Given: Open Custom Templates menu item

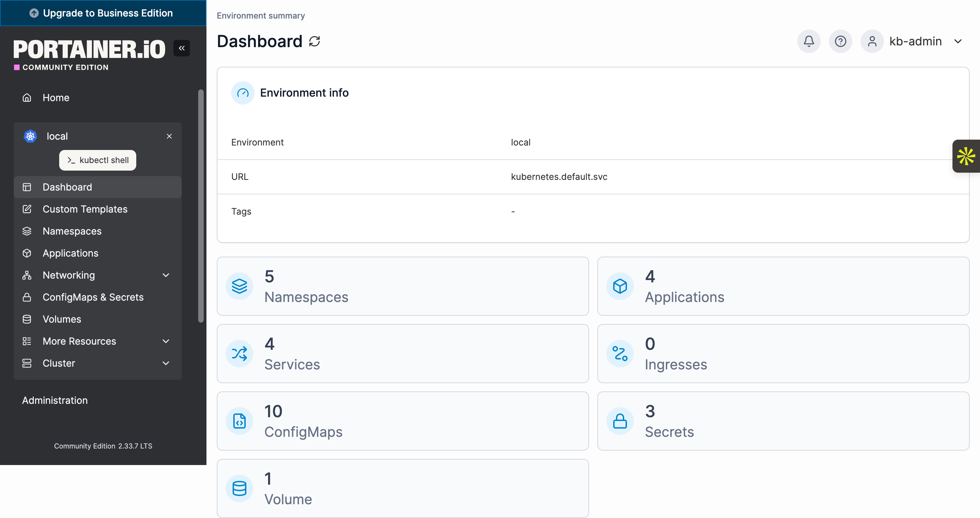Looking at the screenshot, I should pos(98,209).
